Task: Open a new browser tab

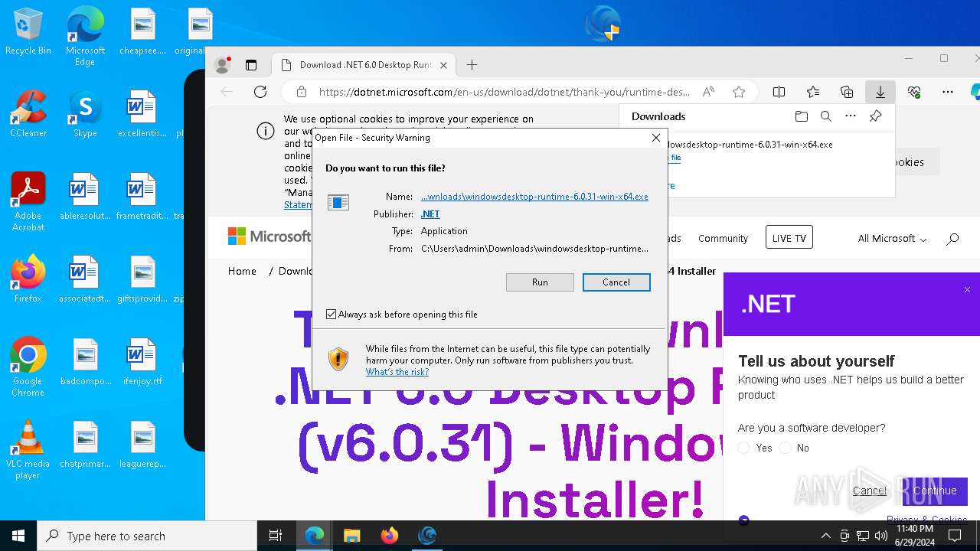Action: 472,65
